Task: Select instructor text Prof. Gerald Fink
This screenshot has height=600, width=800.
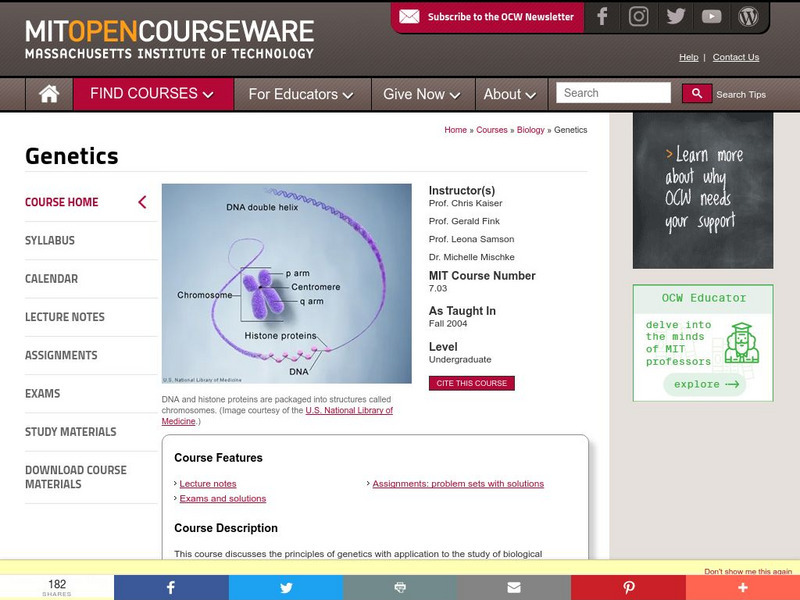Action: (x=464, y=221)
